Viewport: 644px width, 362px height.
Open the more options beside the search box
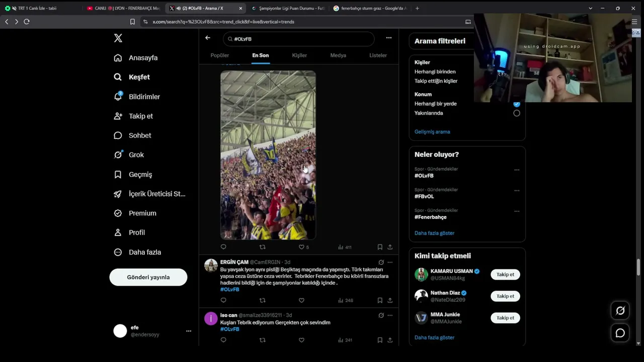point(389,38)
